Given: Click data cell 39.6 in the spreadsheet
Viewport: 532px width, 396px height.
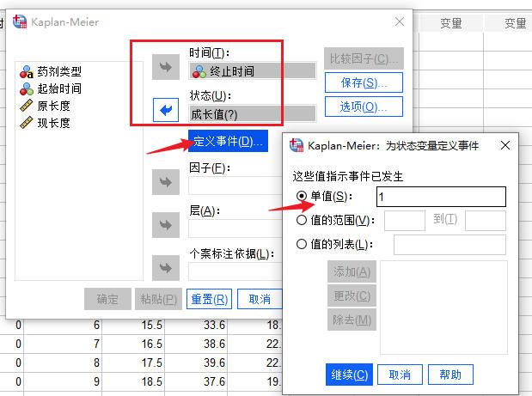Looking at the screenshot, I should click(x=196, y=362).
